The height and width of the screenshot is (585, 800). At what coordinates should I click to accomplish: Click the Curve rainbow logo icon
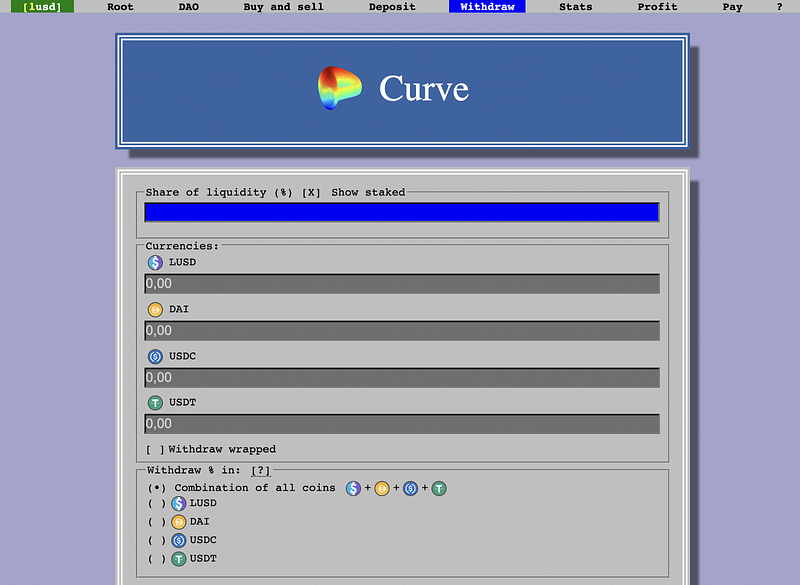[339, 88]
